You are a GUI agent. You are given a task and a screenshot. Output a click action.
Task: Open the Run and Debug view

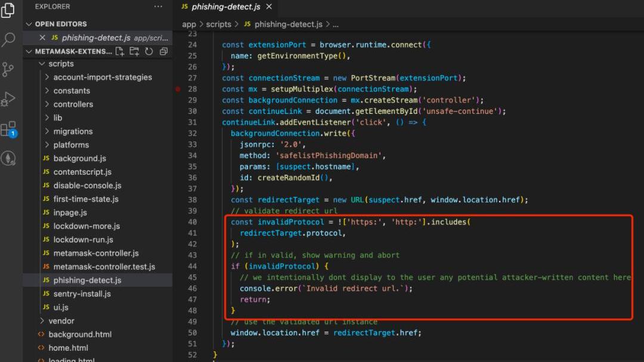point(8,99)
